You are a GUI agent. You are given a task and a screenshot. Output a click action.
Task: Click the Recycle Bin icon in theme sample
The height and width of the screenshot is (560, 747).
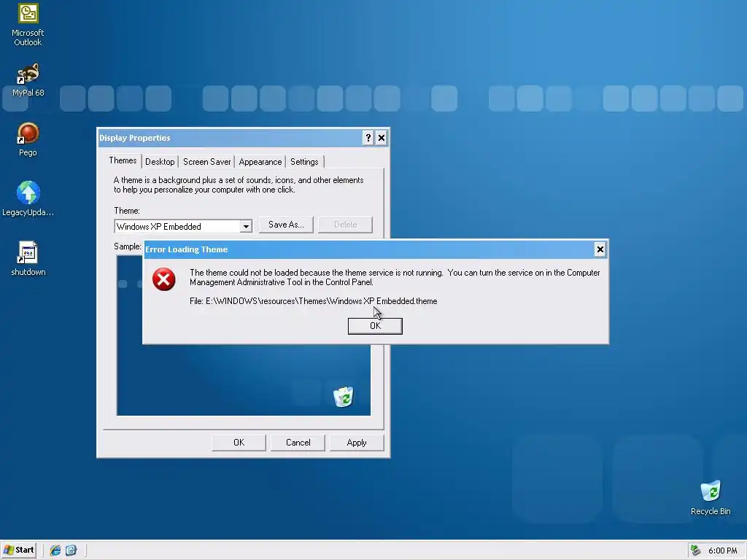tap(343, 397)
